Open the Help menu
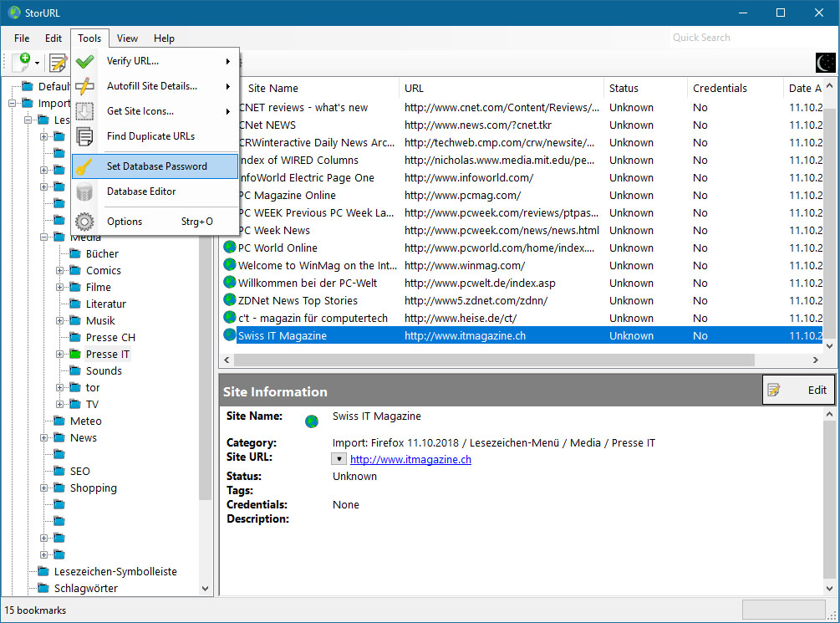840x623 pixels. 164,38
